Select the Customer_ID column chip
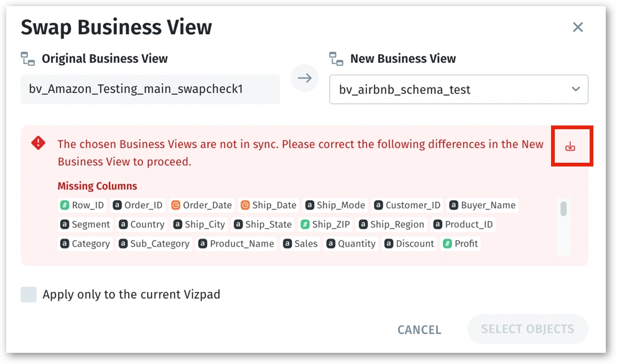Image resolution: width=617 pixels, height=364 pixels. (407, 205)
